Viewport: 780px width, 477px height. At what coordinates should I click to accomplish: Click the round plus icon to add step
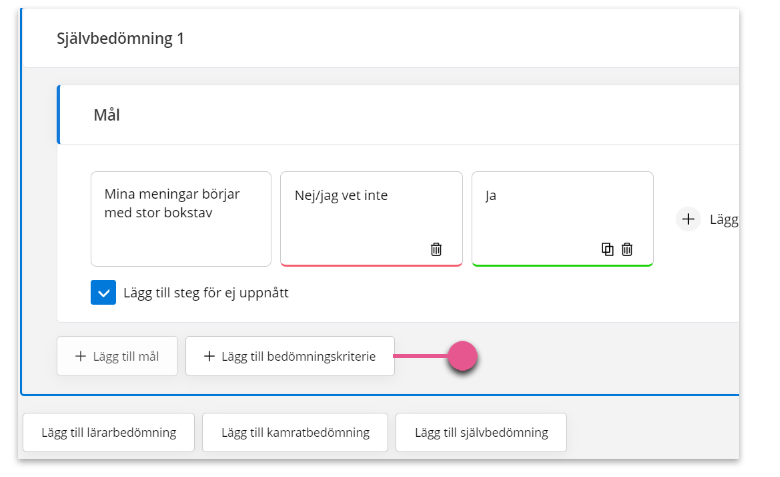click(688, 219)
